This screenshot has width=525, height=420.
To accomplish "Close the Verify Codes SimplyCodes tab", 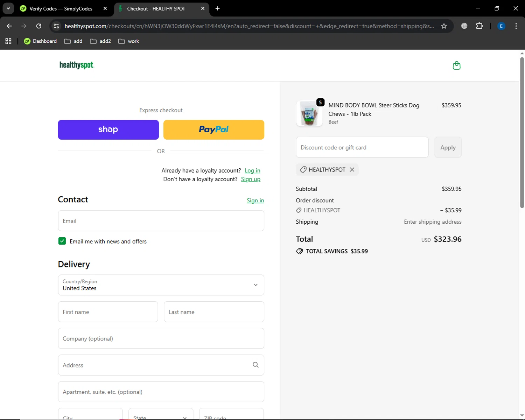I will tap(105, 8).
